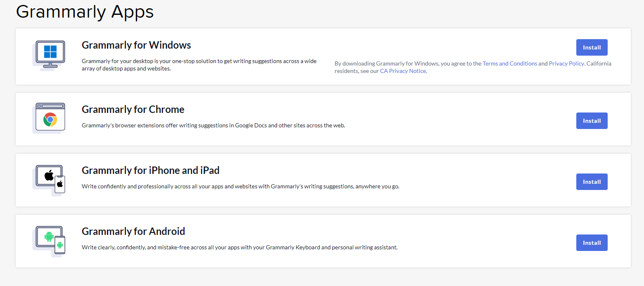Open the Privacy Policy link
The height and width of the screenshot is (286, 644).
(x=566, y=63)
